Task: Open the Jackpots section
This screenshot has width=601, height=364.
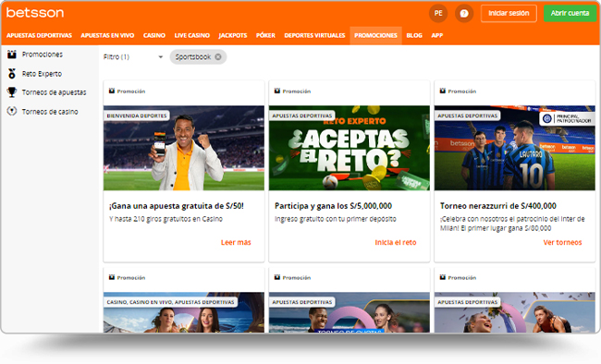Action: point(233,35)
